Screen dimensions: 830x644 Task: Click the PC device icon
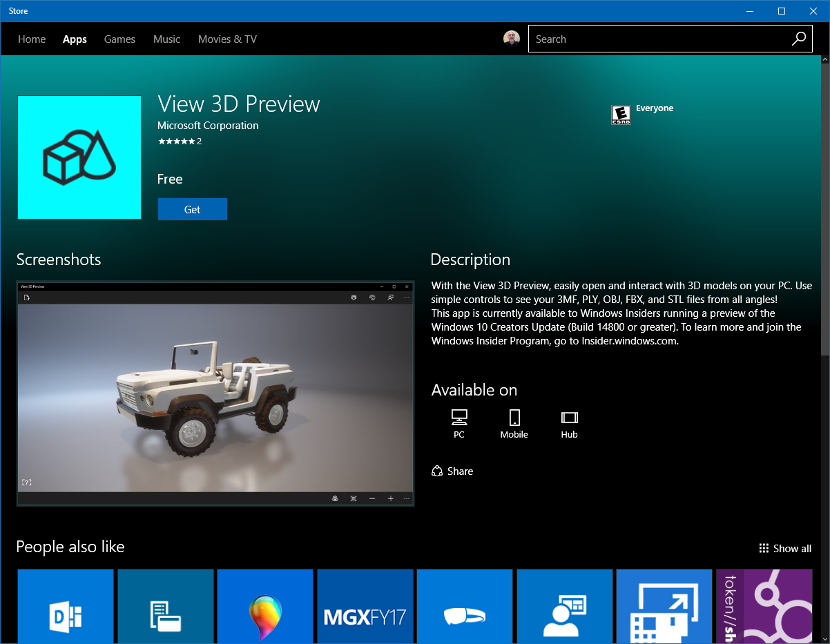[x=459, y=417]
